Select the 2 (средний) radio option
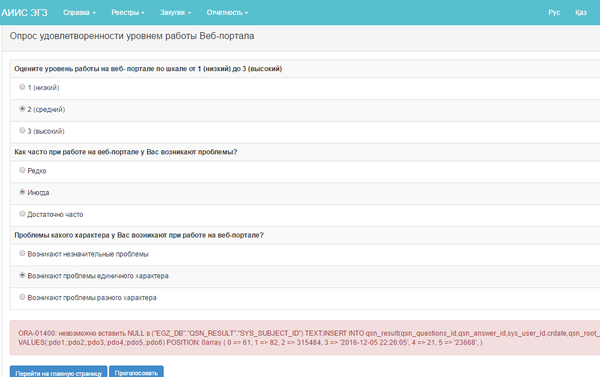Screen dimensions: 600x377 coord(22,109)
